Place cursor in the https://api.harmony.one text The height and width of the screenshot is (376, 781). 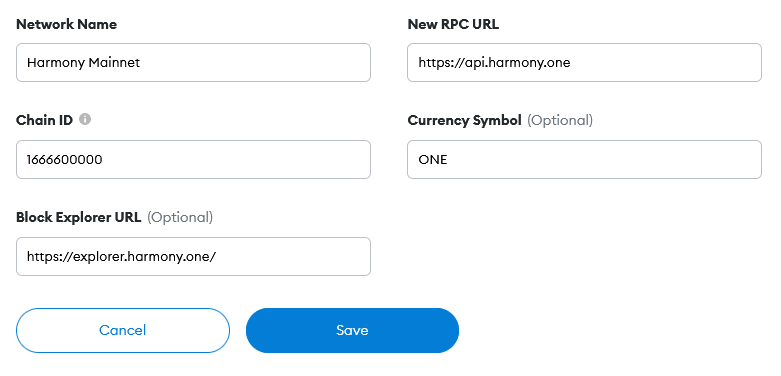(x=494, y=63)
